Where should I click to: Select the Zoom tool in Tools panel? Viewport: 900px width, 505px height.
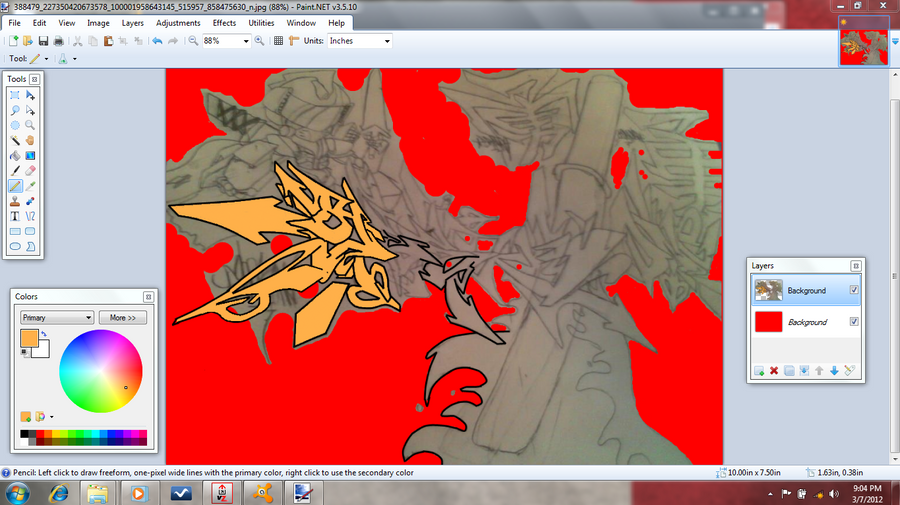click(x=30, y=125)
